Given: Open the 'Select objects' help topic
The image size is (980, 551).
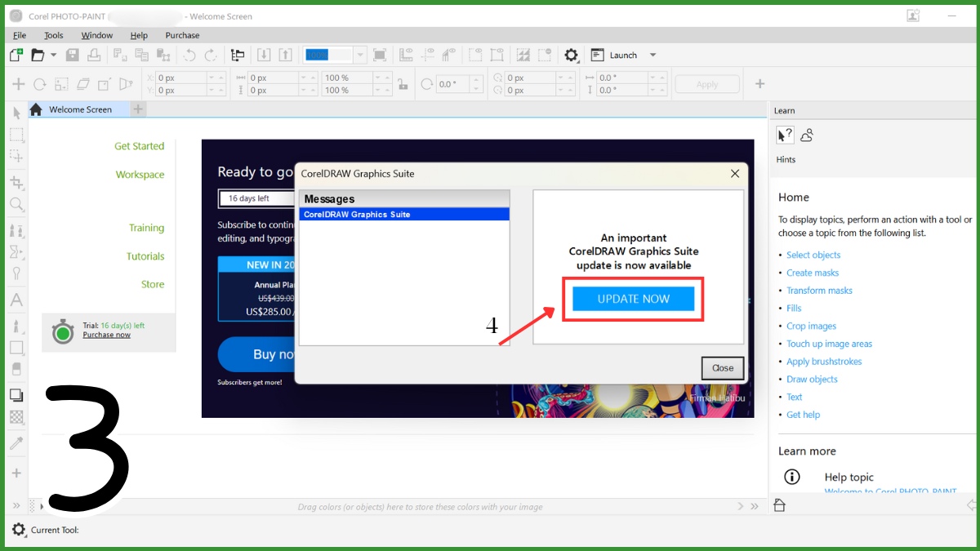Looking at the screenshot, I should (813, 255).
